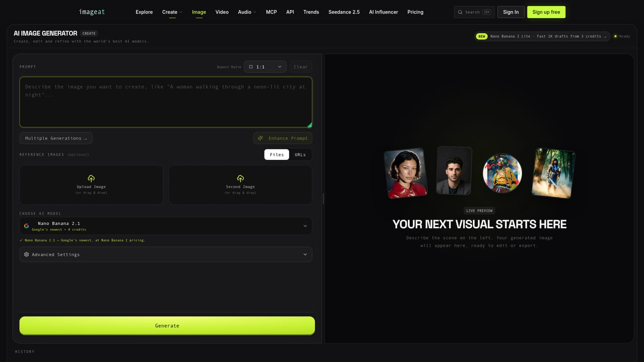Click the green Ready status dot
This screenshot has height=362, width=644.
pyautogui.click(x=615, y=36)
